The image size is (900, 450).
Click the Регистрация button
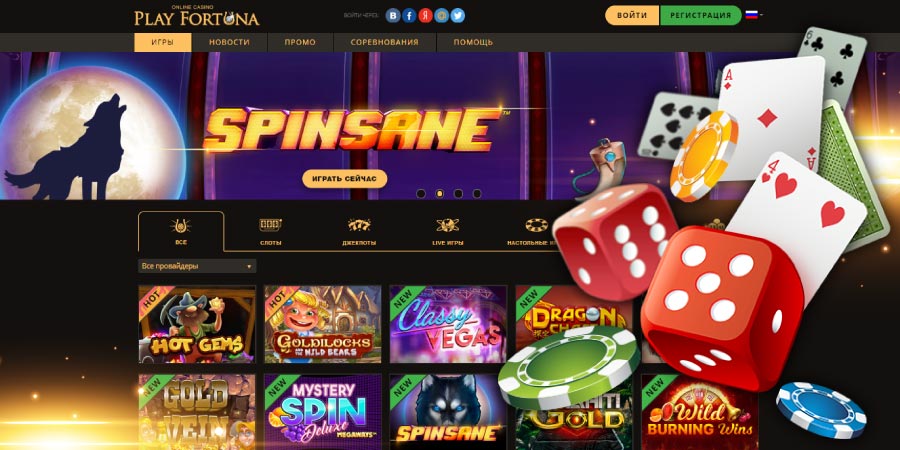701,15
